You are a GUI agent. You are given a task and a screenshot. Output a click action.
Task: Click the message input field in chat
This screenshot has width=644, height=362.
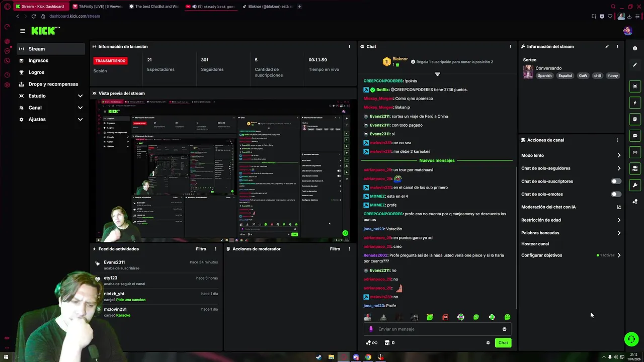[437, 329]
